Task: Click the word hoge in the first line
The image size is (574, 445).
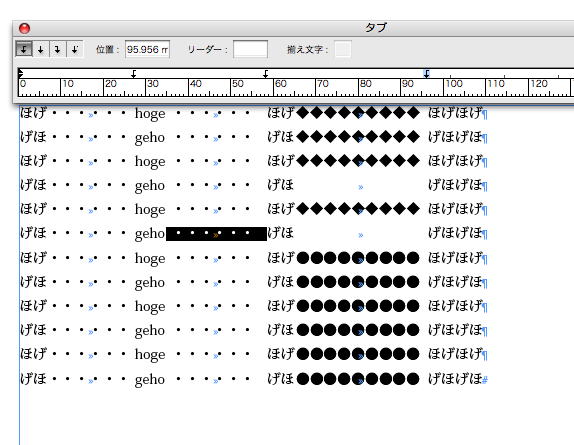Action: pos(150,114)
